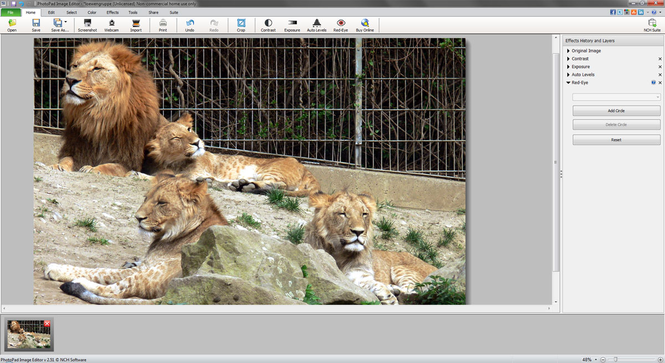Click the zoom out minus button
The width and height of the screenshot is (665, 363).
pos(603,360)
